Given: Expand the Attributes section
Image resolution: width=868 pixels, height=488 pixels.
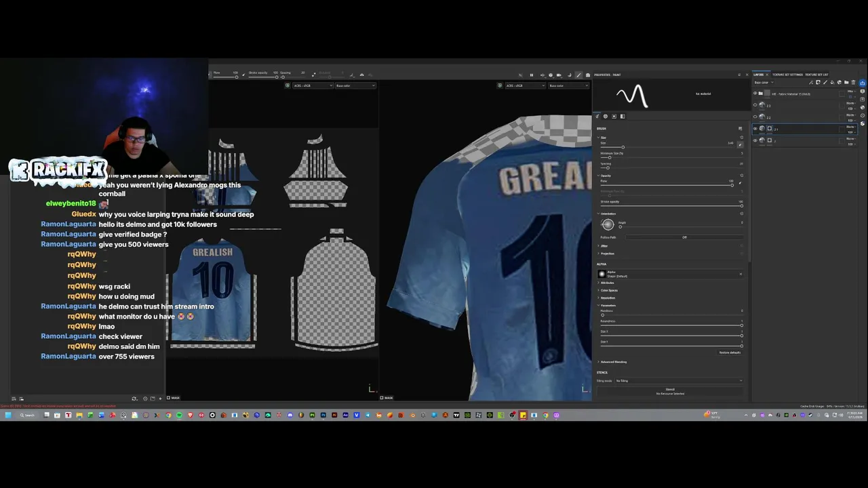Looking at the screenshot, I should (598, 283).
